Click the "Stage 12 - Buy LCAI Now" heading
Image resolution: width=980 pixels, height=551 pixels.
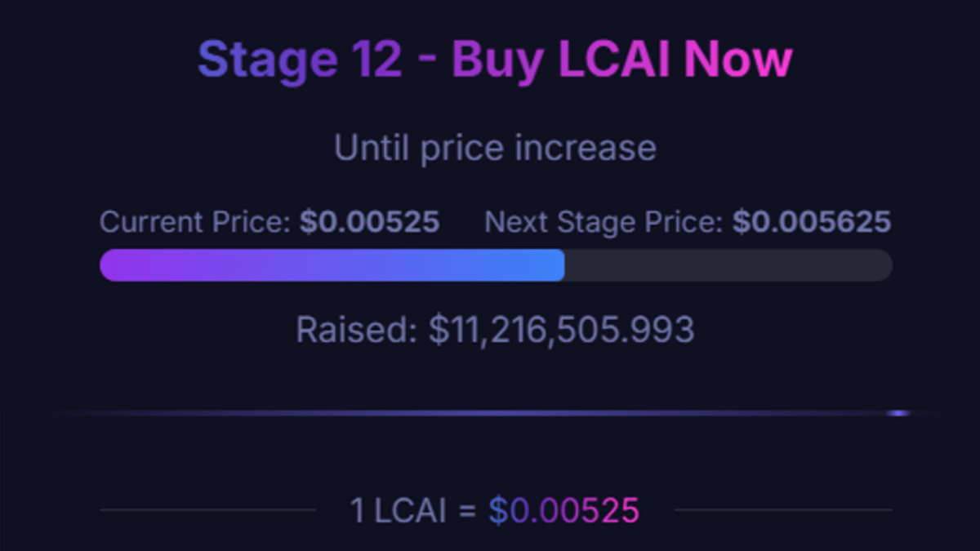point(495,60)
